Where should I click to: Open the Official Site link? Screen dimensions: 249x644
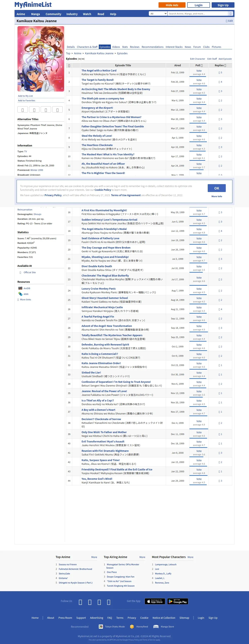point(29,272)
